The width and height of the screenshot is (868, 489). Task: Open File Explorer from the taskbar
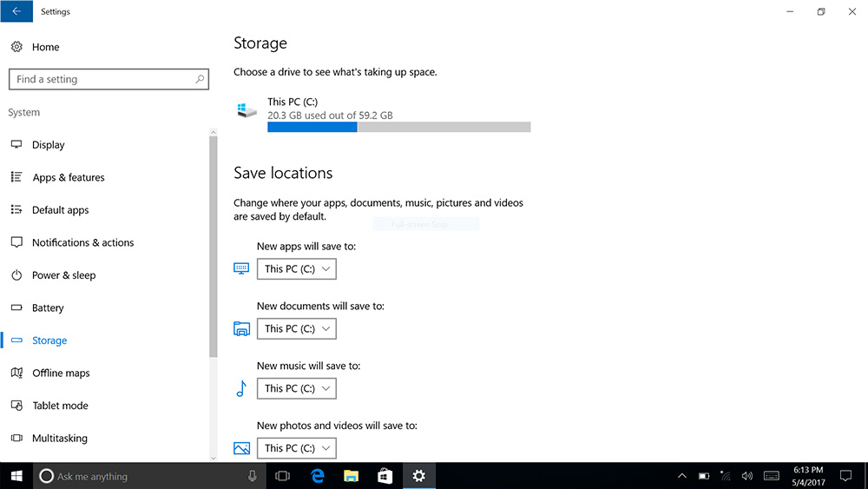[x=351, y=476]
